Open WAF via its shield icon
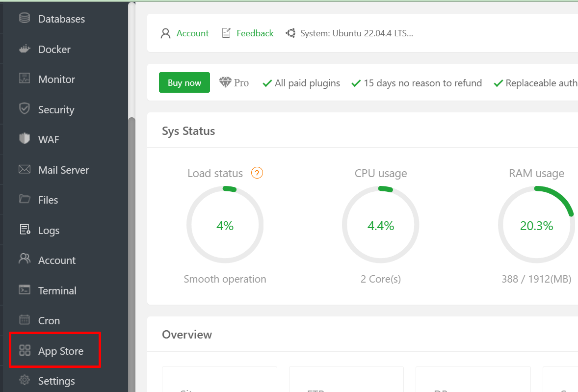Viewport: 578px width, 392px height. (24, 139)
